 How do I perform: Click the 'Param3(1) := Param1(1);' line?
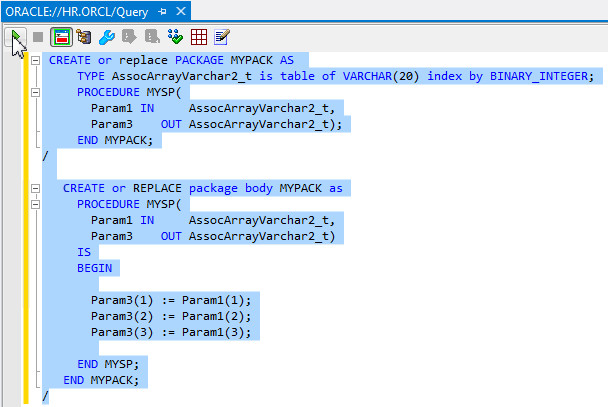(171, 300)
